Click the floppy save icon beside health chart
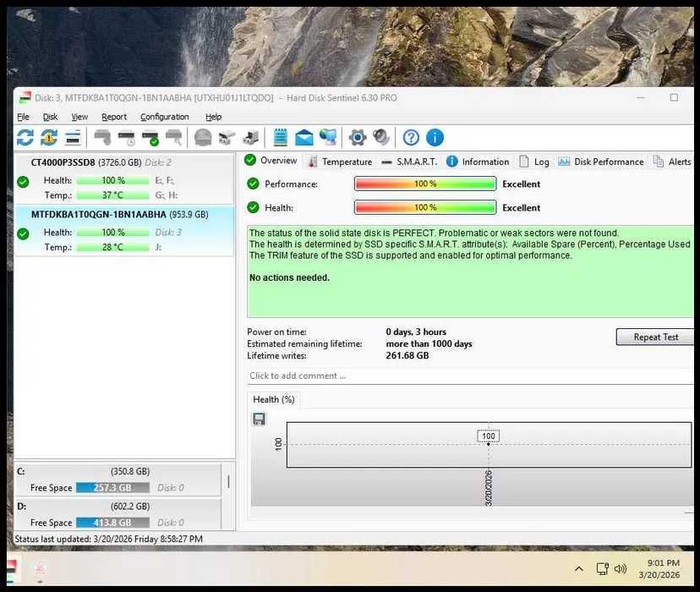Screen dimensions: 700x592 pyautogui.click(x=259, y=419)
